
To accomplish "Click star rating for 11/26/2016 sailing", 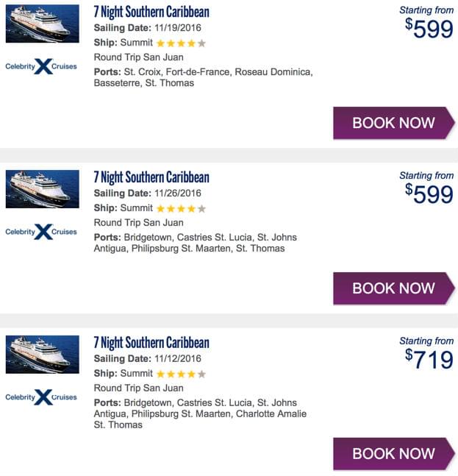I will (181, 209).
